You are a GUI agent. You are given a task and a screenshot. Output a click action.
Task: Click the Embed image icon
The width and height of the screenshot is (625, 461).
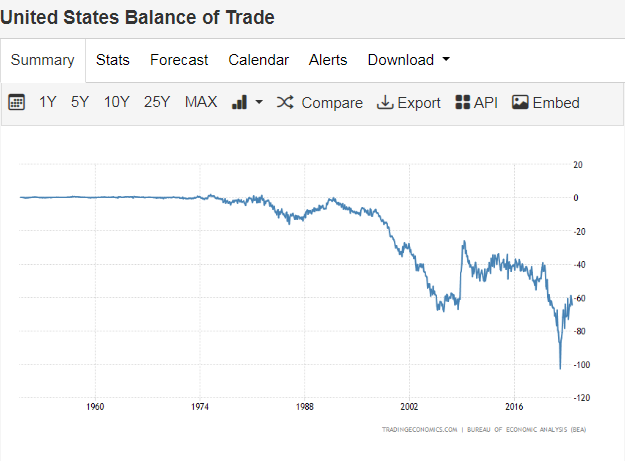pos(520,102)
